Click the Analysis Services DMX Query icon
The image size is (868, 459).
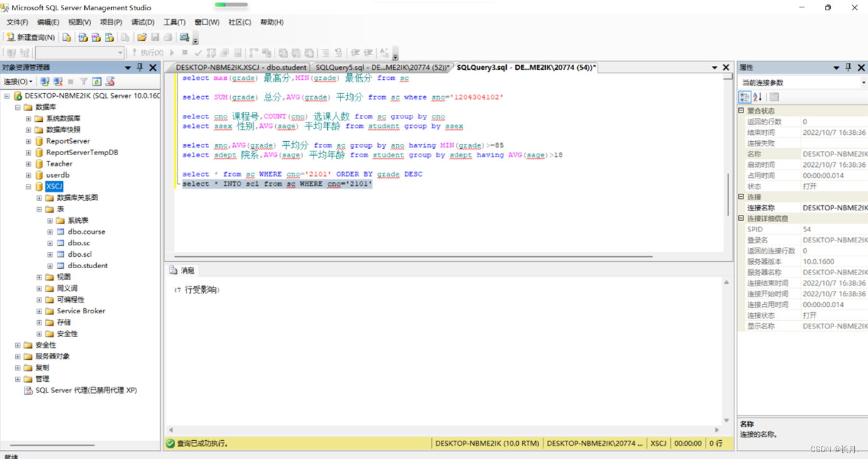[96, 38]
